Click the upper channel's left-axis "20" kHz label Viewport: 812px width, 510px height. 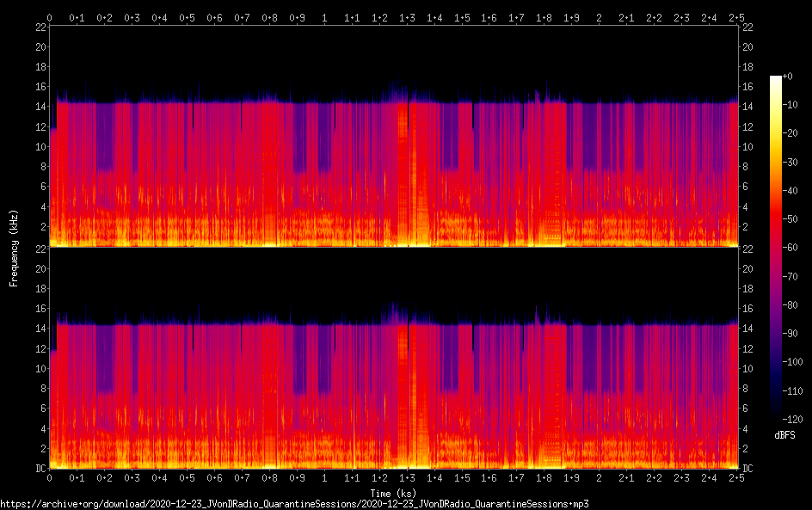click(41, 46)
